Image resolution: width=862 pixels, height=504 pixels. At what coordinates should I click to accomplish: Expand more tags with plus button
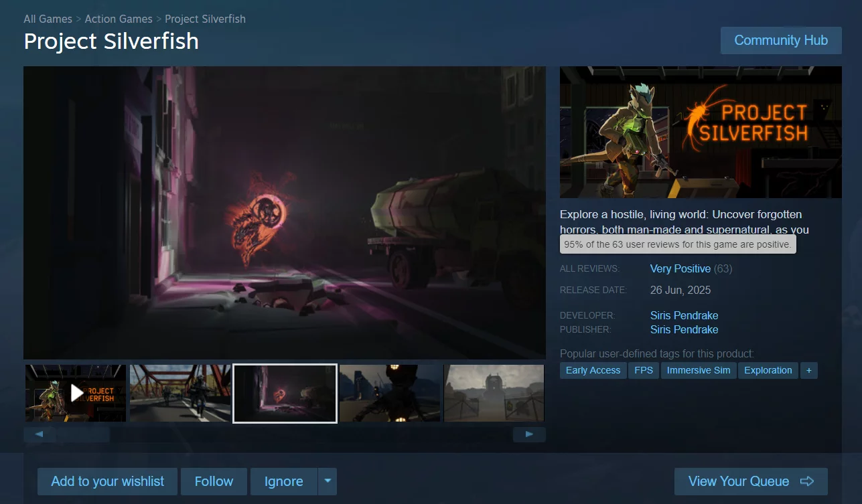coord(809,370)
